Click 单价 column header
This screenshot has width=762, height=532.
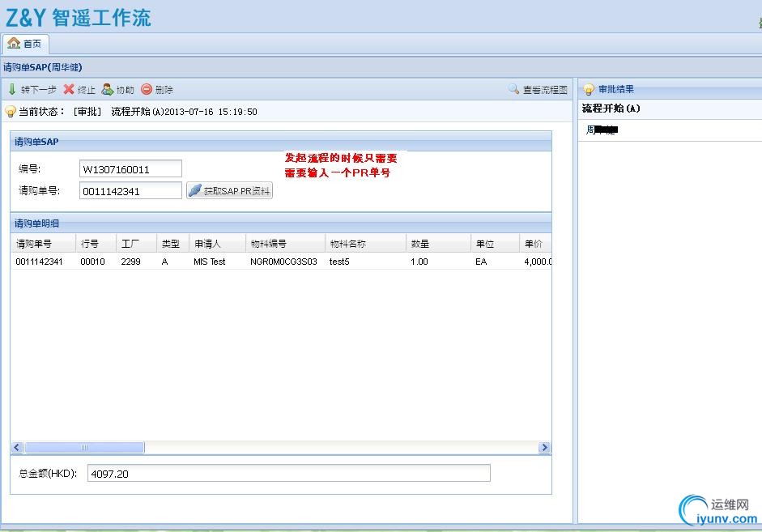point(535,244)
